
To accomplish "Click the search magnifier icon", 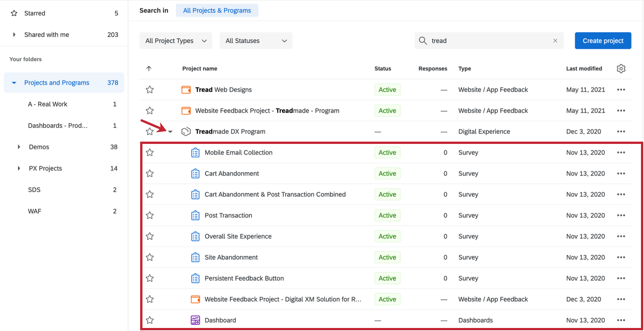I will point(423,41).
